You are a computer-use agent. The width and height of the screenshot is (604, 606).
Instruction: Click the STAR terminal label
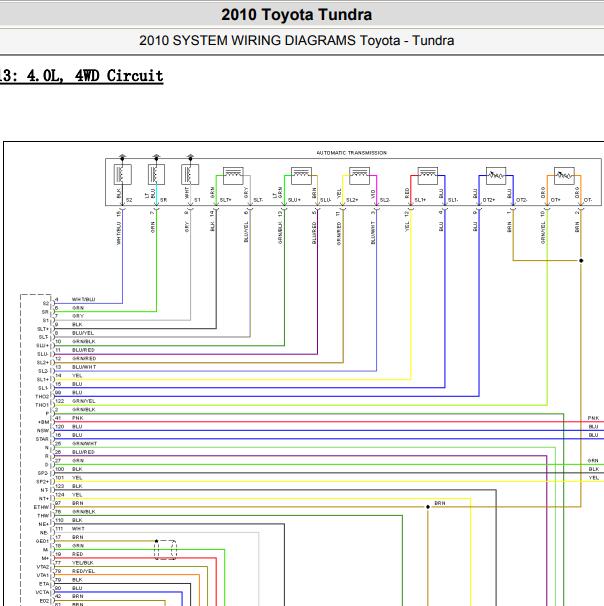(x=42, y=439)
